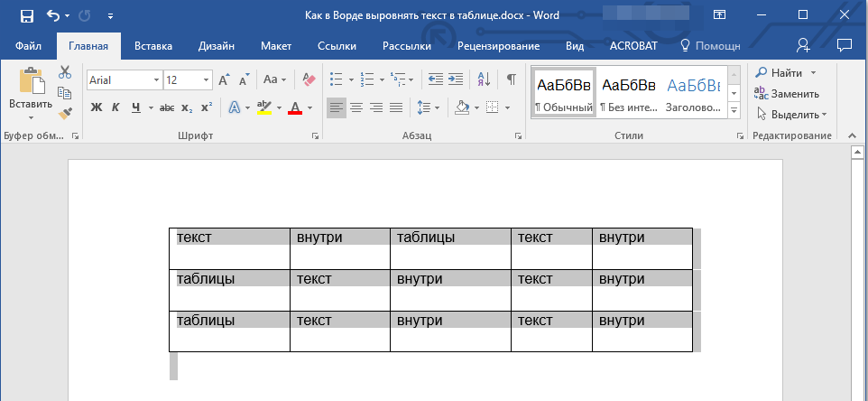Toggle show paragraph marks (¶)
This screenshot has width=868, height=401.
(511, 79)
